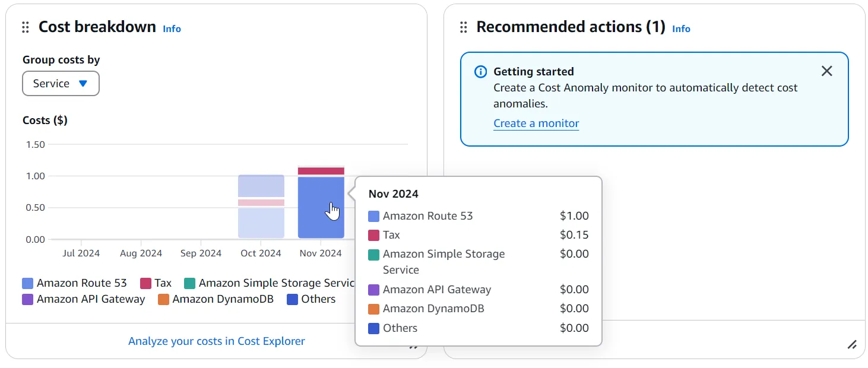The width and height of the screenshot is (868, 368).
Task: Toggle the Tax series in the chart legend
Action: (x=156, y=283)
